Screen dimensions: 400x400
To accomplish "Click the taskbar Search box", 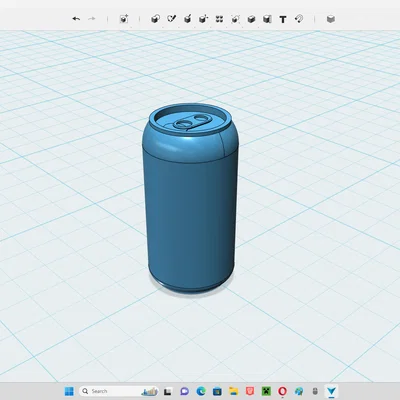I will (118, 391).
